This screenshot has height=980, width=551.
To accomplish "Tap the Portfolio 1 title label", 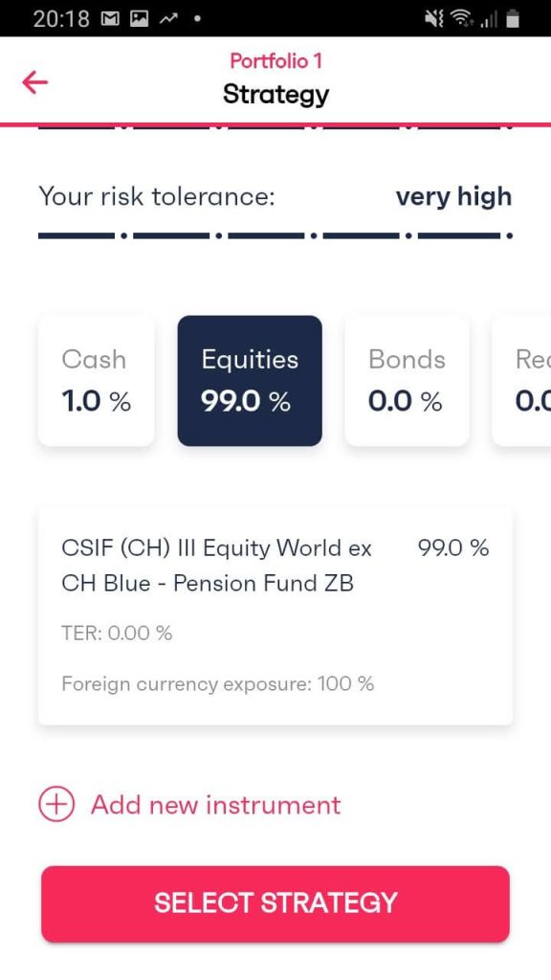I will pos(275,60).
